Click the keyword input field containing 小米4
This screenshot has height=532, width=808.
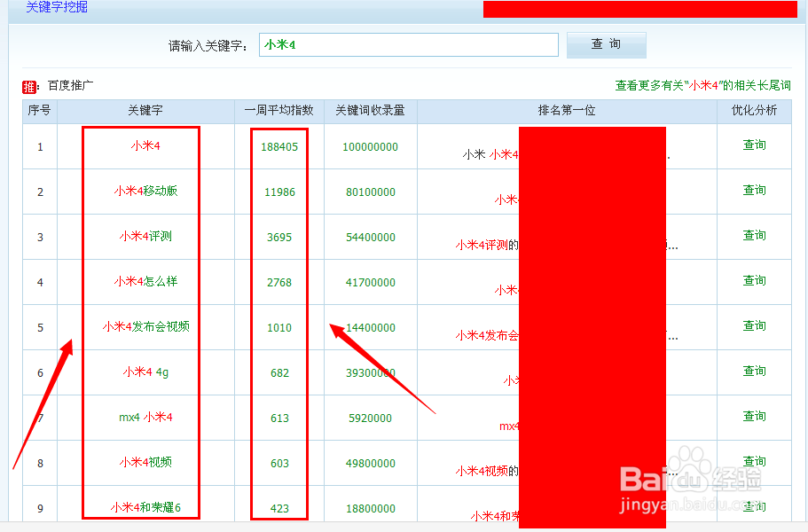pos(408,45)
